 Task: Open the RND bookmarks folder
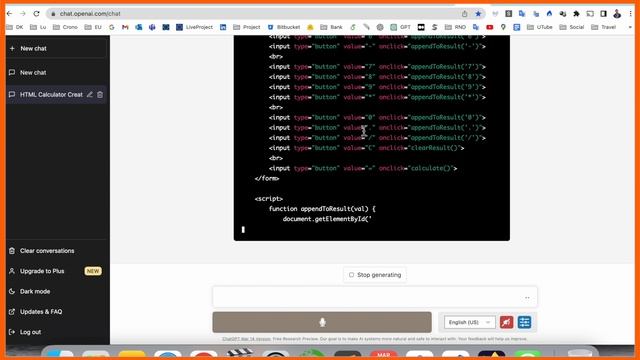(x=456, y=27)
